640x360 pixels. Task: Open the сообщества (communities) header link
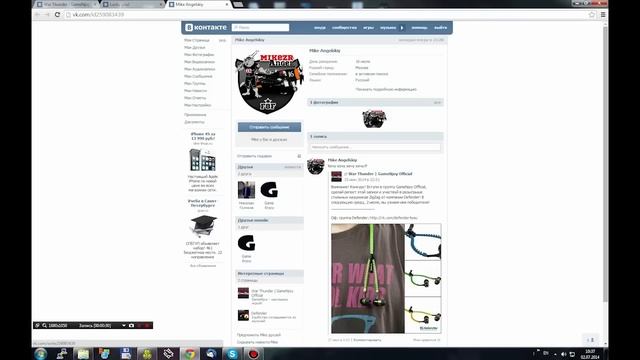344,28
